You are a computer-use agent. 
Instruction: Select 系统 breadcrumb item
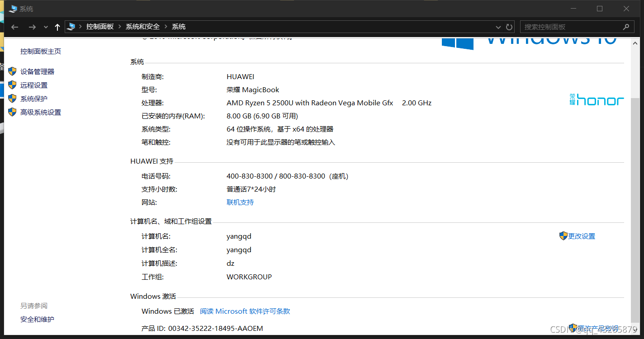tap(179, 27)
